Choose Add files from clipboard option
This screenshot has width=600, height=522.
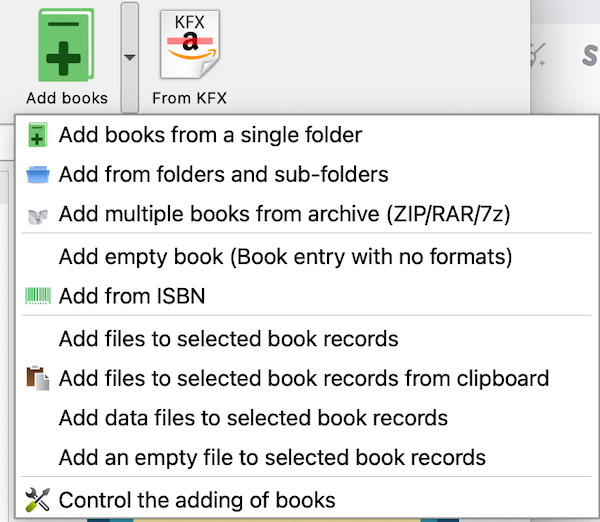(303, 379)
